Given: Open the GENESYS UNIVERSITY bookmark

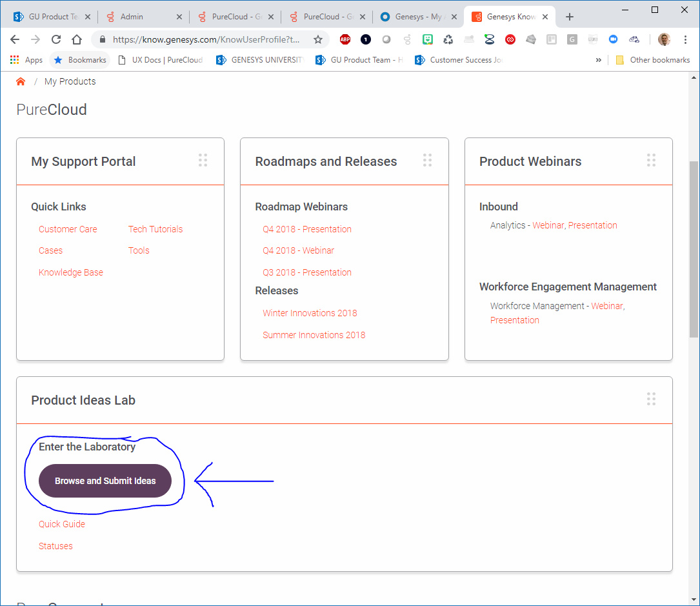Looking at the screenshot, I should tap(260, 60).
